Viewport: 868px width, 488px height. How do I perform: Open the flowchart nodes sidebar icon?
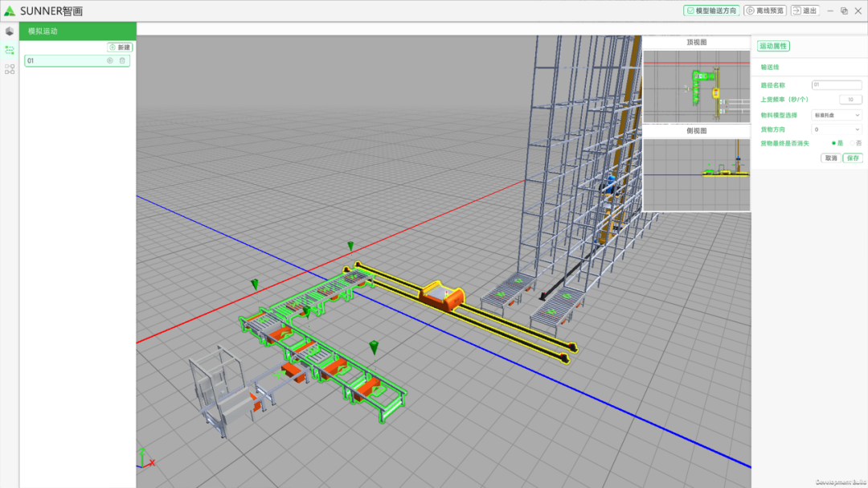(x=10, y=69)
